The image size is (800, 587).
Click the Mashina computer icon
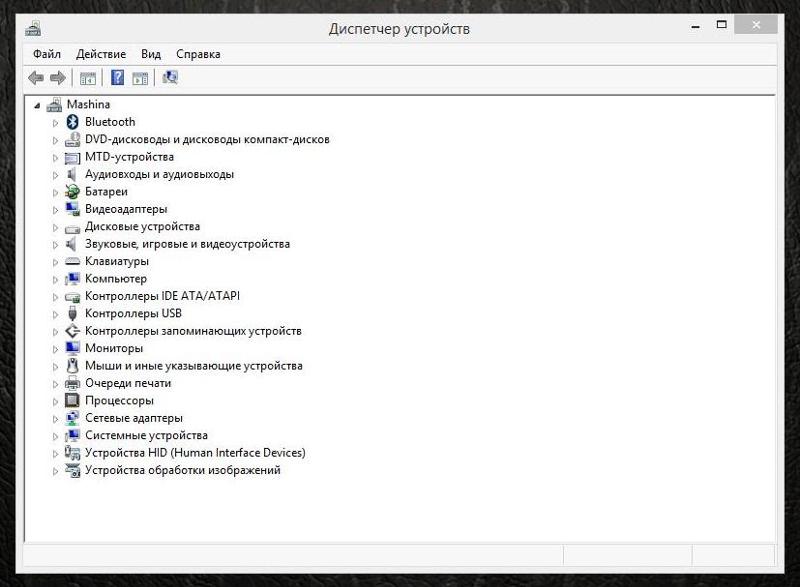click(x=54, y=105)
